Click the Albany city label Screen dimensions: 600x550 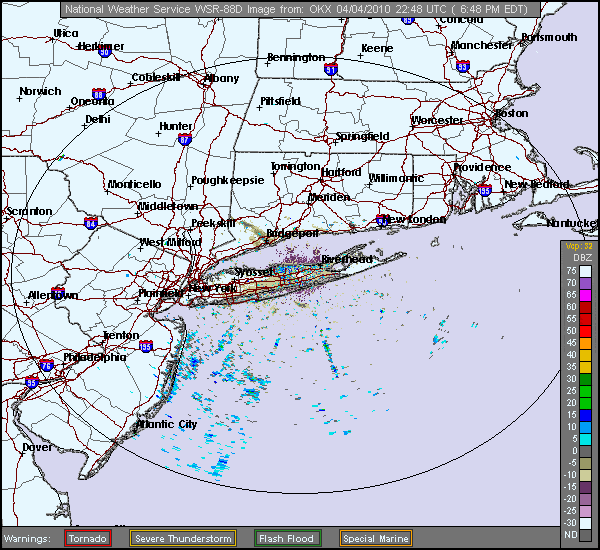point(222,78)
